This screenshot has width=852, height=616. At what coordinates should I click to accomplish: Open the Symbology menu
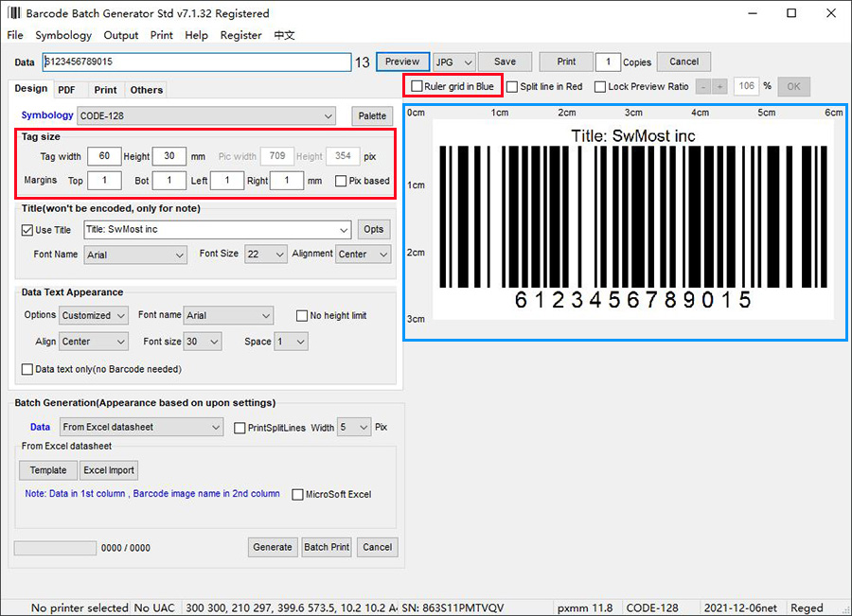(63, 35)
